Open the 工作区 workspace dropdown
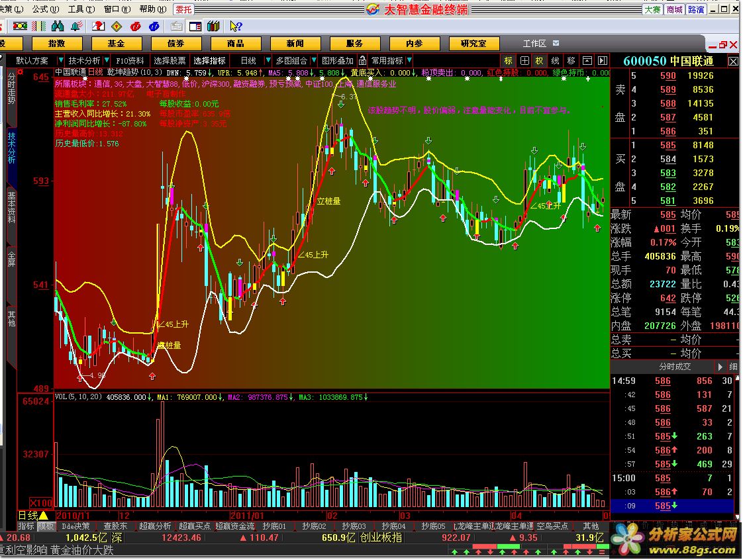 (556, 43)
